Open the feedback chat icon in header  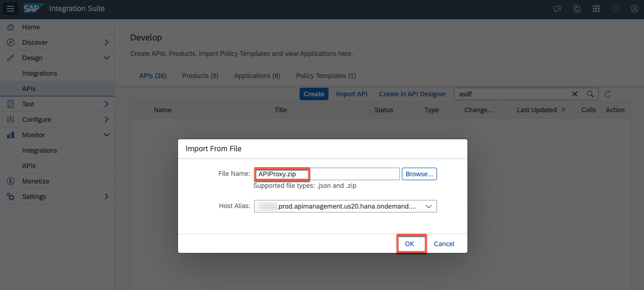[558, 9]
